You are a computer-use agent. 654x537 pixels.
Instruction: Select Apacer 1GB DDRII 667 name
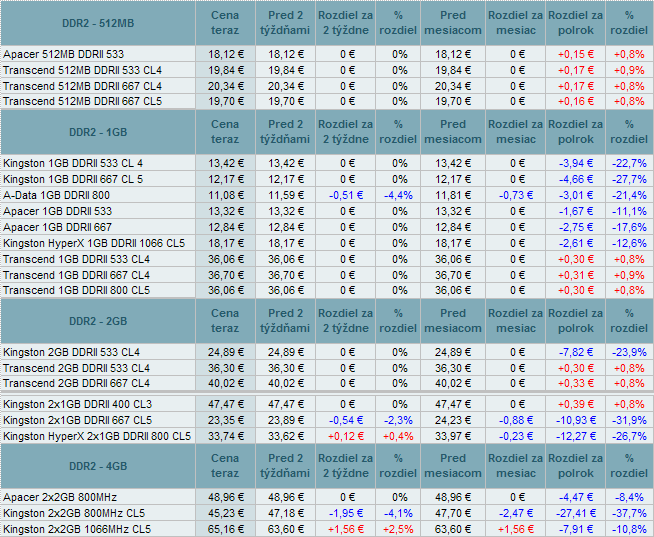(x=58, y=227)
